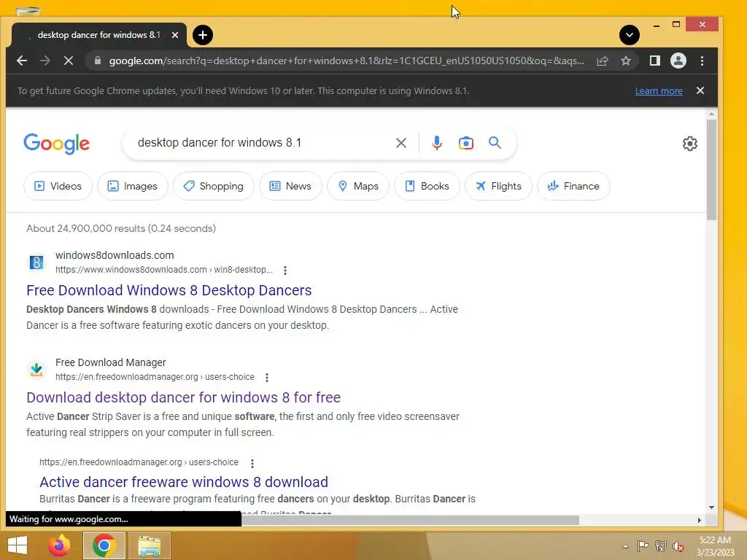
Task: Show hidden system tray icons
Action: pos(625,546)
